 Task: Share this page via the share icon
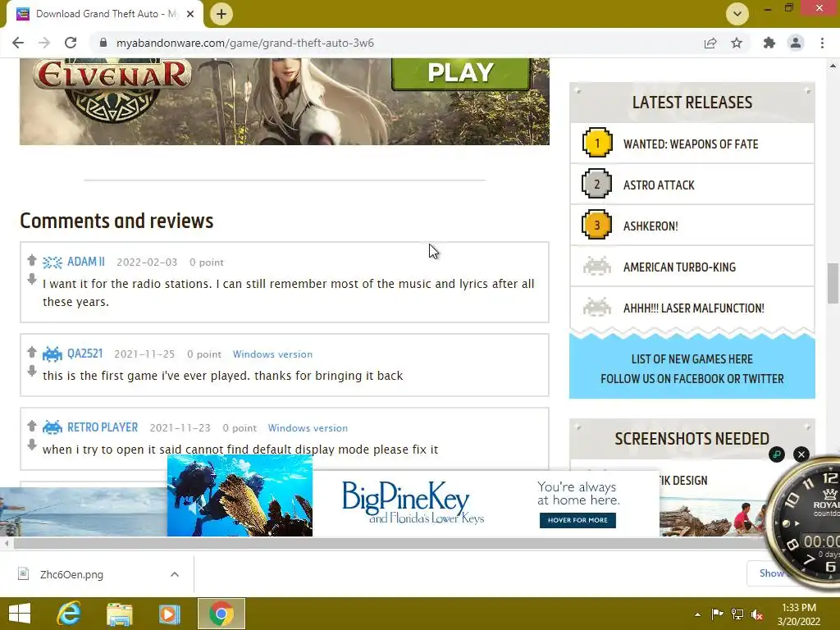[710, 43]
